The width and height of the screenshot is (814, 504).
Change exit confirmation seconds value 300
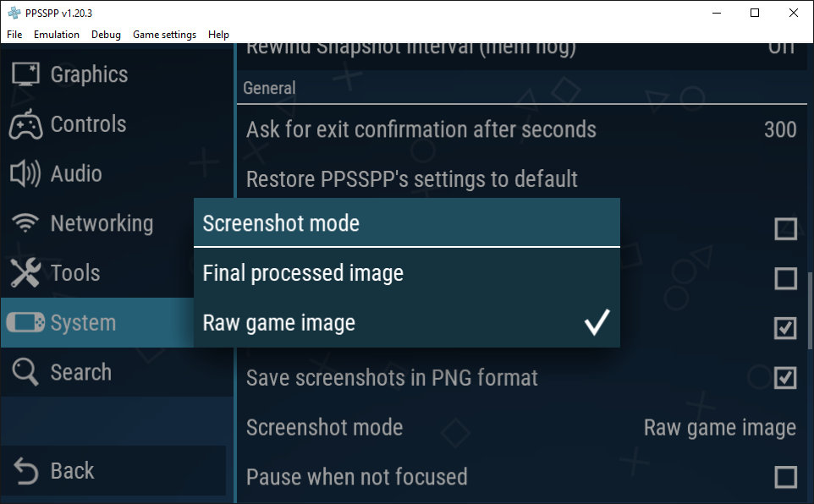[x=780, y=129]
